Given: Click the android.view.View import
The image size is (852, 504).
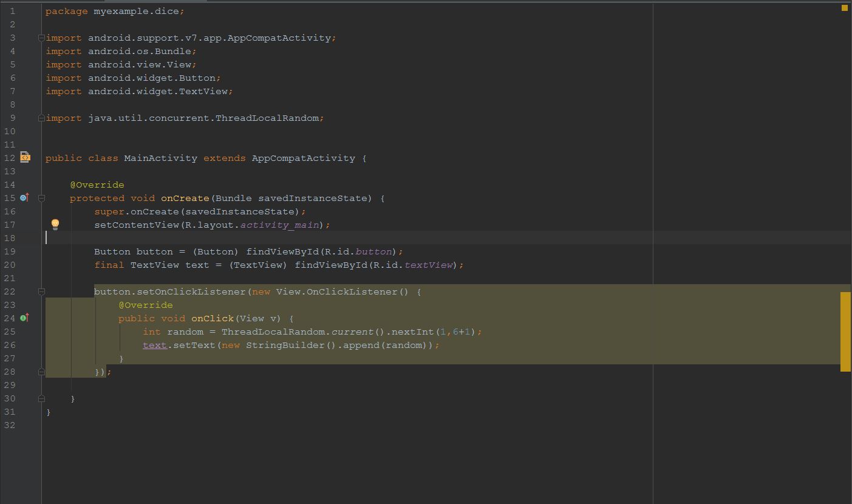Looking at the screenshot, I should click(x=140, y=64).
